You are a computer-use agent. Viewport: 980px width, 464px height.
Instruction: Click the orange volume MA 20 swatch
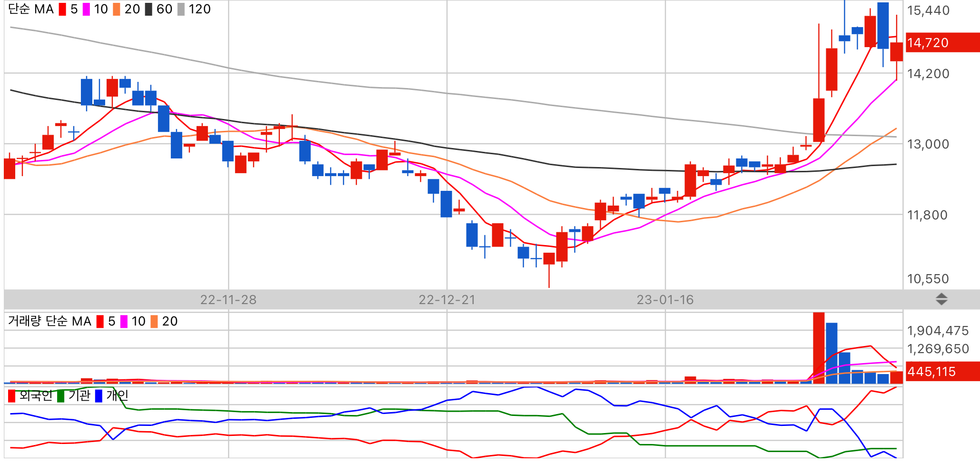click(x=154, y=322)
